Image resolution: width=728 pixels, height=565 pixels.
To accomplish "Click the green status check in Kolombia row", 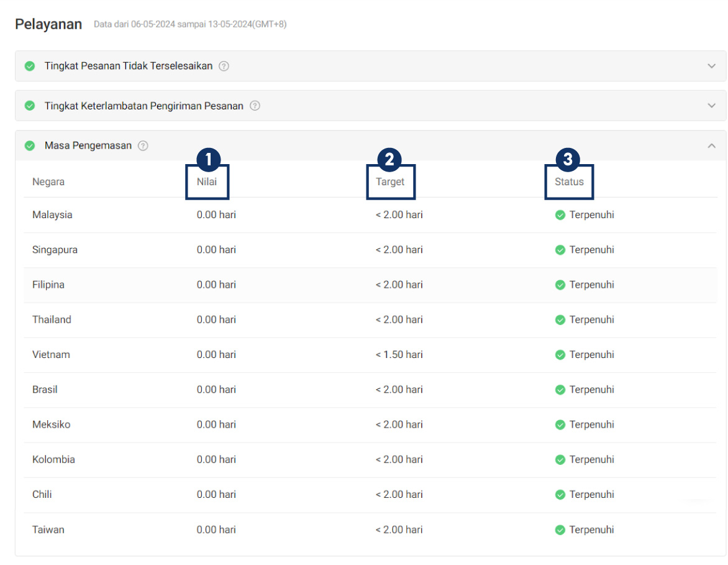I will tap(560, 459).
